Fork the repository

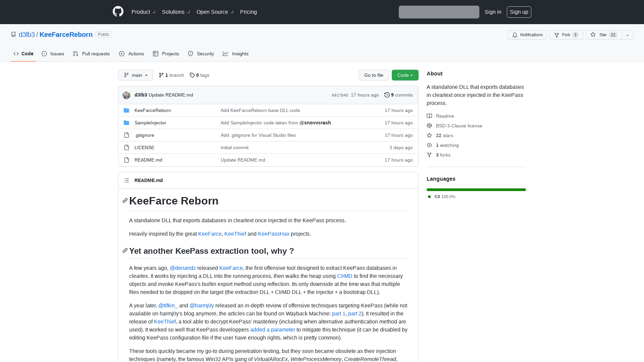[x=566, y=35]
